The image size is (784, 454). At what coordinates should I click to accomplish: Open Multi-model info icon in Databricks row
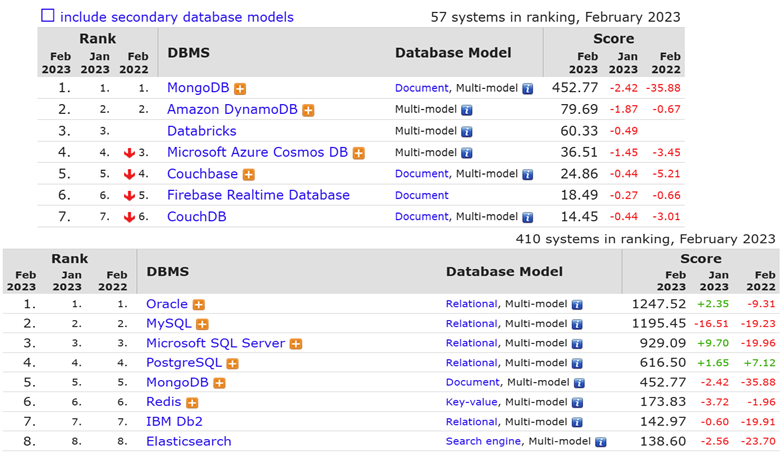(x=466, y=132)
